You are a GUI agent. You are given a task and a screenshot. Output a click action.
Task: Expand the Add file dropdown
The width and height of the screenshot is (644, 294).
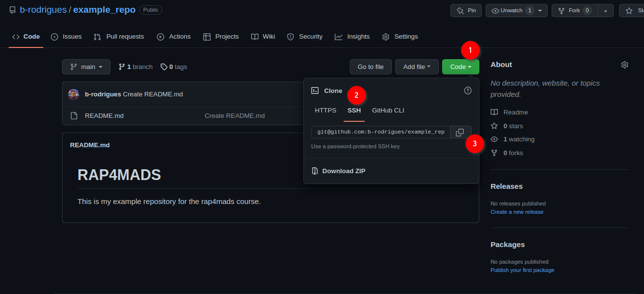coord(417,67)
